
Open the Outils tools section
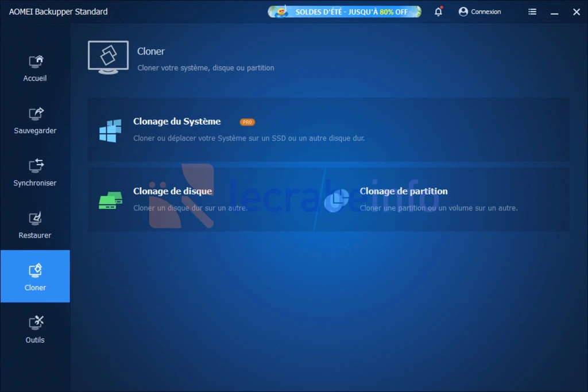[35, 329]
